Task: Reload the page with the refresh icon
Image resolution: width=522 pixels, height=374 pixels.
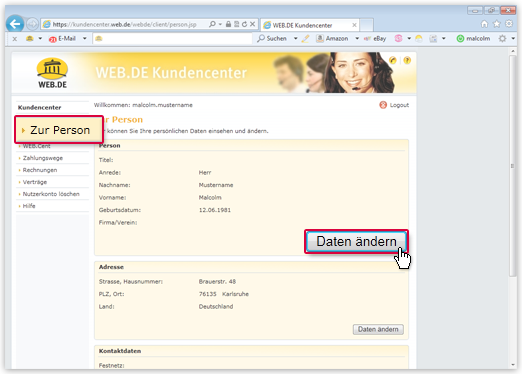Action: tap(244, 24)
